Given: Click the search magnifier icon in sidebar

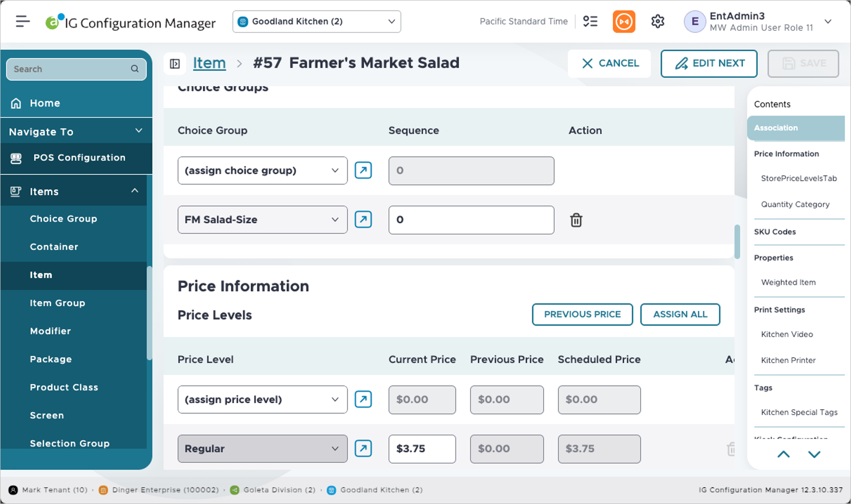Looking at the screenshot, I should (x=135, y=69).
